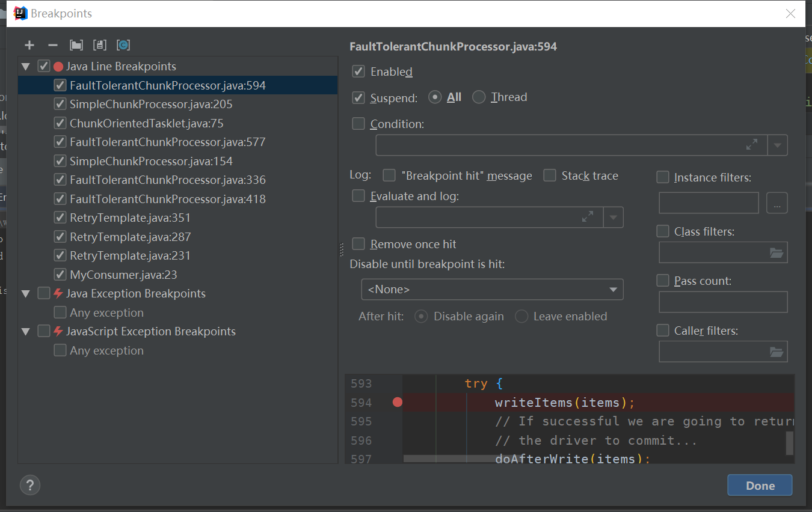
Task: Click the Group by file icon
Action: 100,45
